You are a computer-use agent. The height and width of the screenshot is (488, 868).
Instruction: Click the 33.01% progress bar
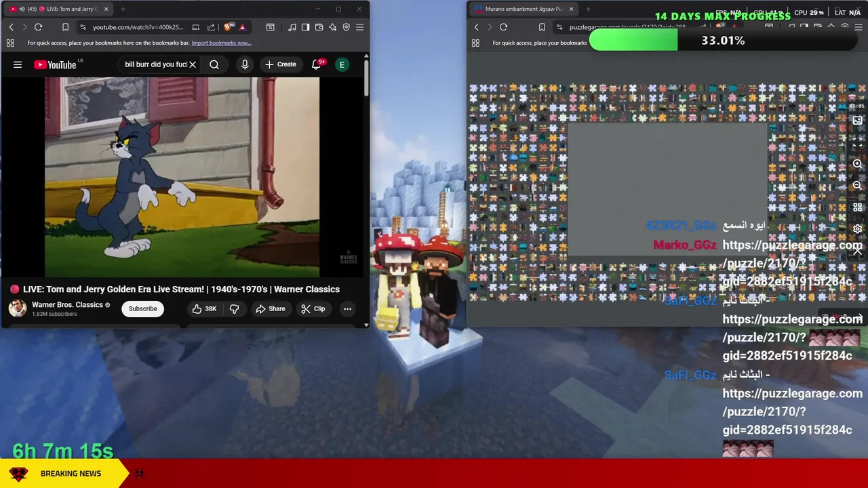coord(723,41)
